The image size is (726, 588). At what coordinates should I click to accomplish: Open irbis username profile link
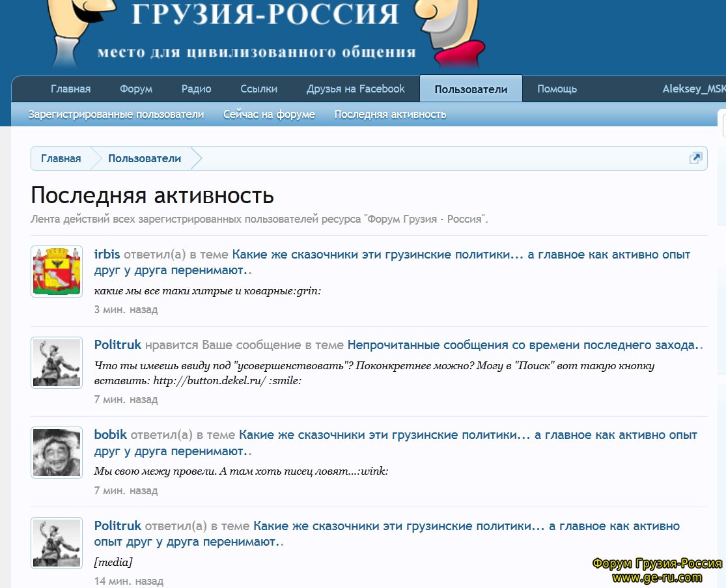coord(107,255)
